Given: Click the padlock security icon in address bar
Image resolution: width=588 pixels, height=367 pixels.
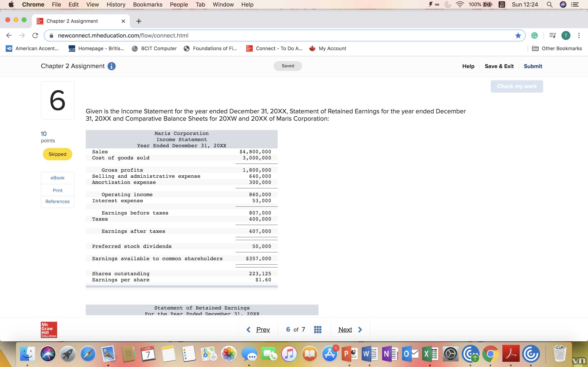Looking at the screenshot, I should (x=51, y=35).
